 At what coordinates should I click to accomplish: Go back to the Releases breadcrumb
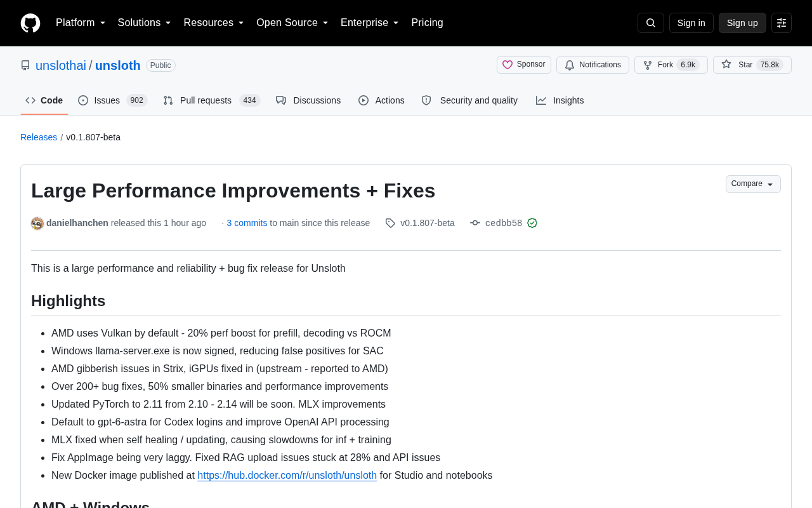[39, 137]
